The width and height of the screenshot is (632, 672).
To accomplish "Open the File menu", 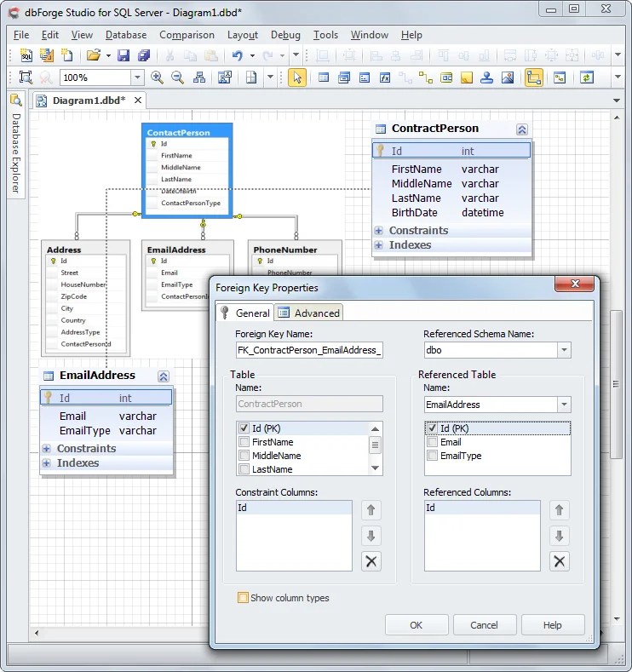I will click(x=21, y=35).
